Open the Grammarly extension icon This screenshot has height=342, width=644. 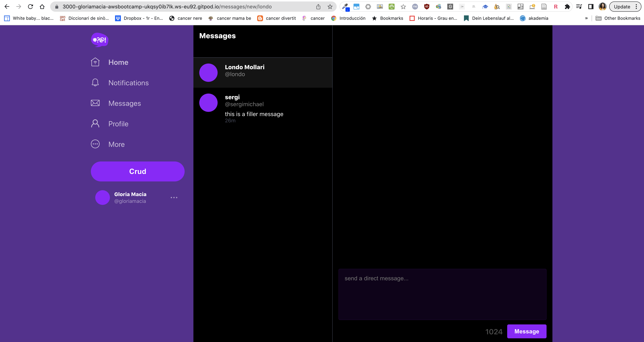450,6
